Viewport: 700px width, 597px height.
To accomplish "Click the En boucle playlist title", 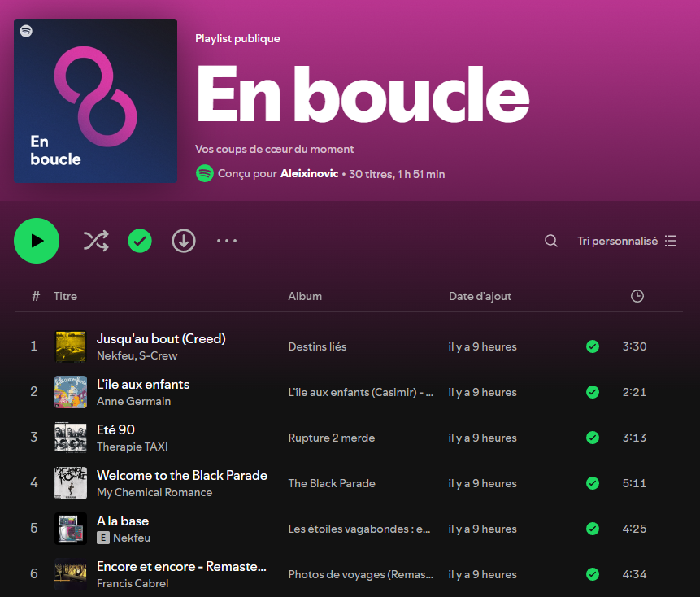I will 363,94.
